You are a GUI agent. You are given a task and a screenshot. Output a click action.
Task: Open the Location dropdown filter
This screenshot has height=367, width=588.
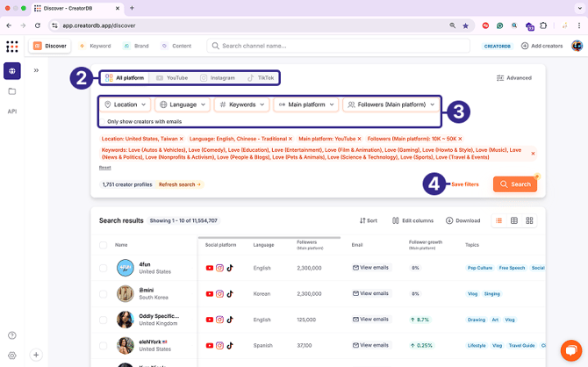125,104
